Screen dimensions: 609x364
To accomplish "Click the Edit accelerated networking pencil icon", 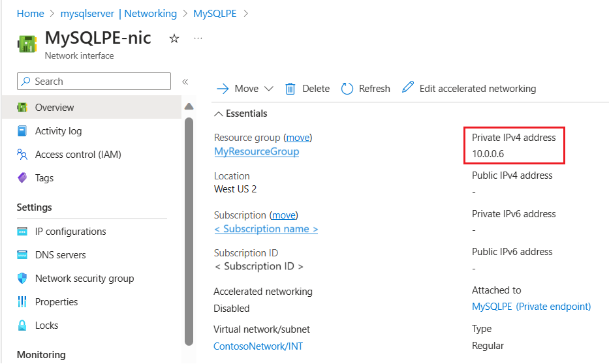I will [x=407, y=87].
